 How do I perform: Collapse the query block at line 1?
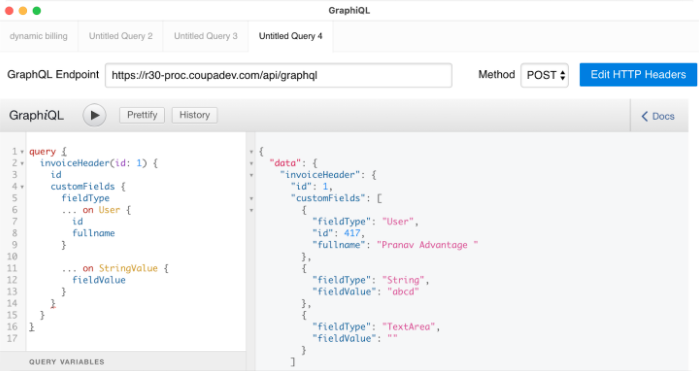[x=22, y=152]
